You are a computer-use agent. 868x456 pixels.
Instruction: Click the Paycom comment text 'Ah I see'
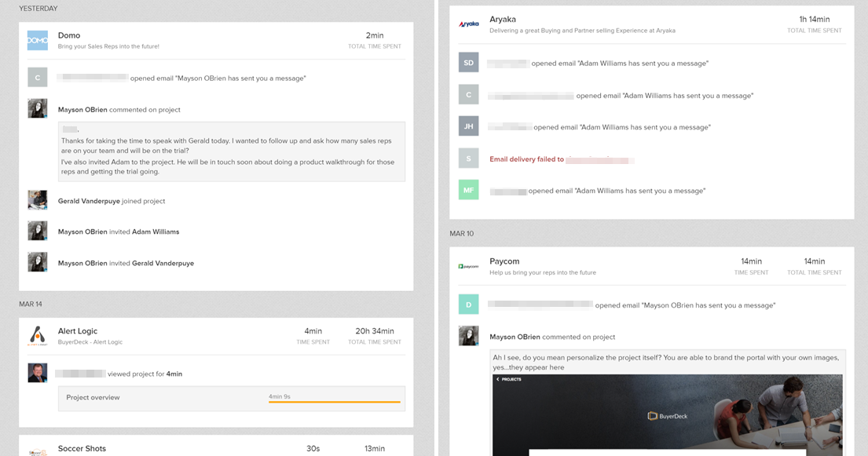(x=665, y=363)
